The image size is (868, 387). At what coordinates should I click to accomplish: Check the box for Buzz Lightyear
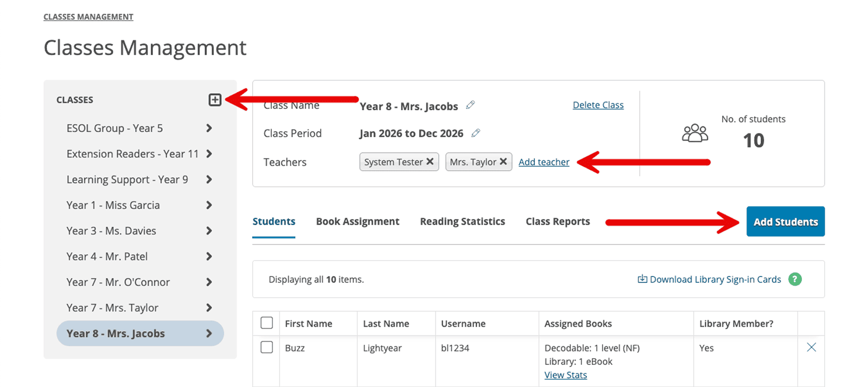coord(266,347)
